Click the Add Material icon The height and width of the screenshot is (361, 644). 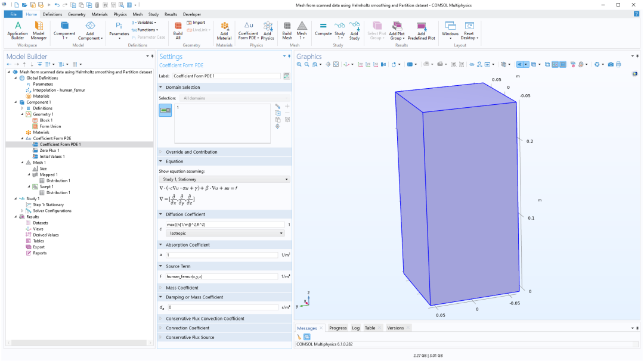pyautogui.click(x=224, y=29)
